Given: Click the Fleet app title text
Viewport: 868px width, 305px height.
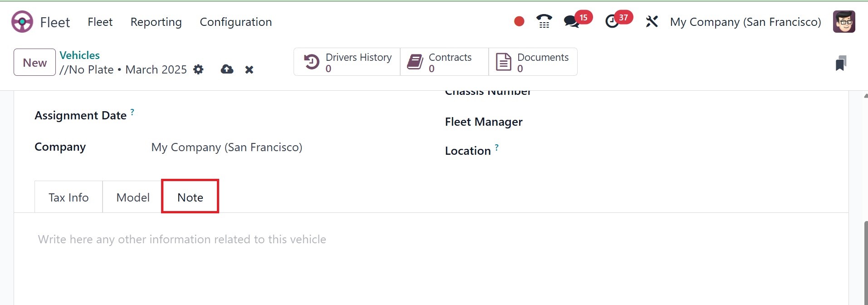Looking at the screenshot, I should coord(55,22).
